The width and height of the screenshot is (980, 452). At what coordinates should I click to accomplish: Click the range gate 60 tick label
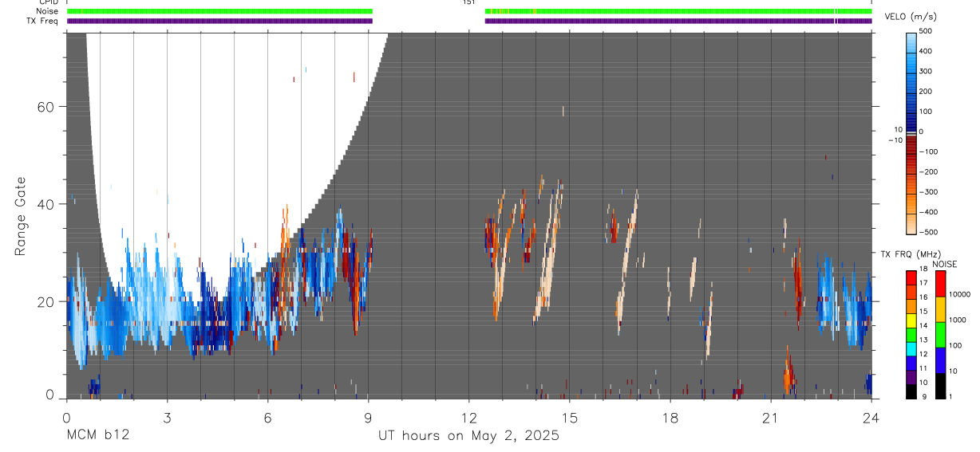(x=46, y=107)
